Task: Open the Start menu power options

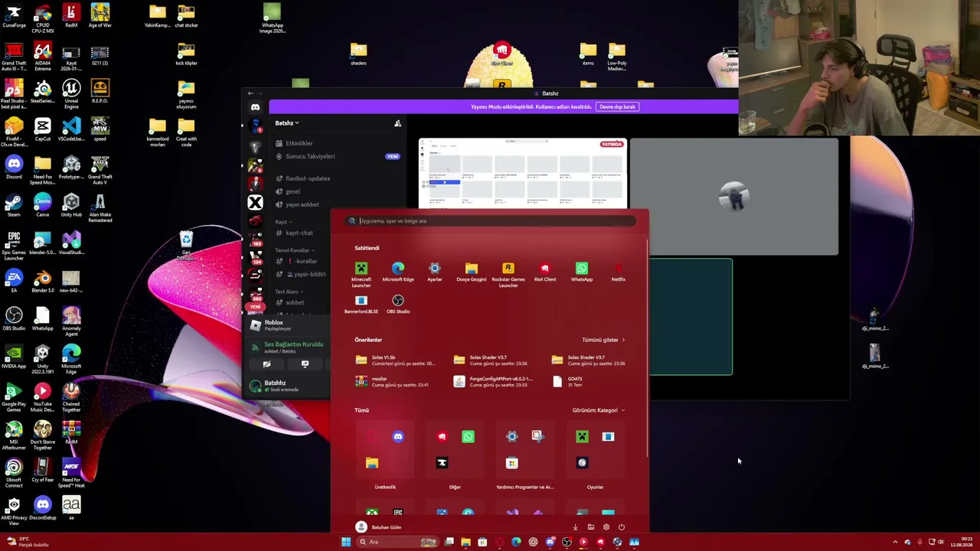Action: click(x=621, y=527)
